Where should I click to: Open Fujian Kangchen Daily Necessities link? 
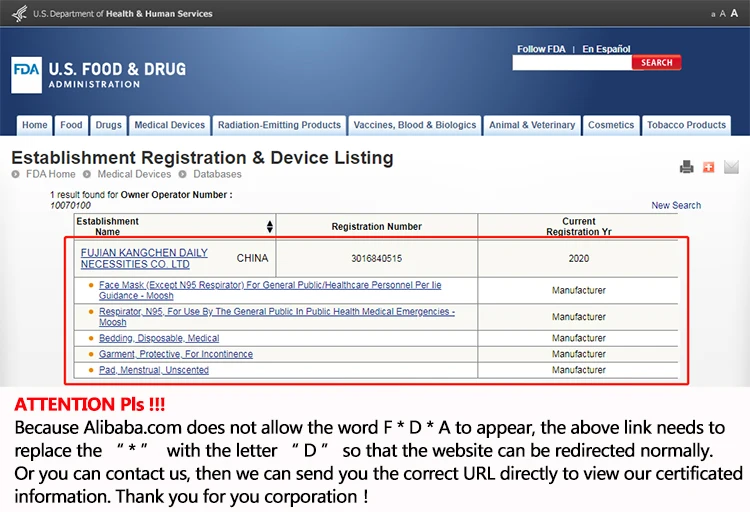143,258
